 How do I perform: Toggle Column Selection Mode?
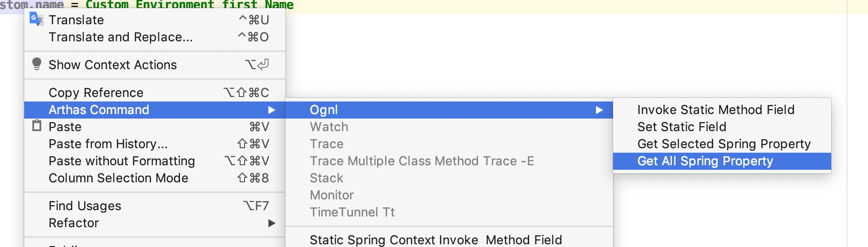tap(118, 178)
